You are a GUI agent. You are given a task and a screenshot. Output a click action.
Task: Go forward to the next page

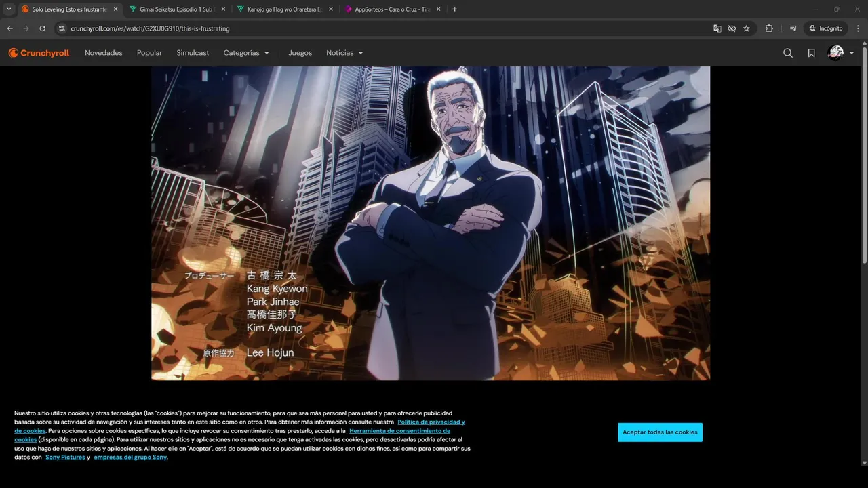click(x=26, y=28)
